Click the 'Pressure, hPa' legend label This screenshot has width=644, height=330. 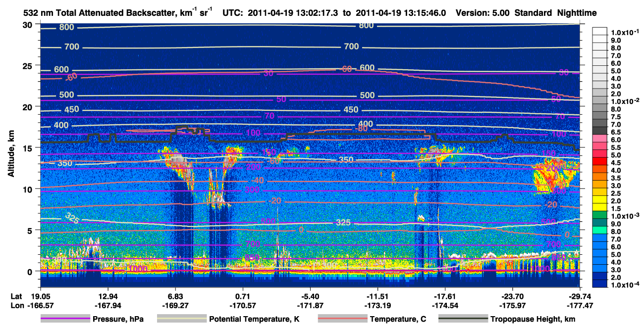click(x=117, y=319)
